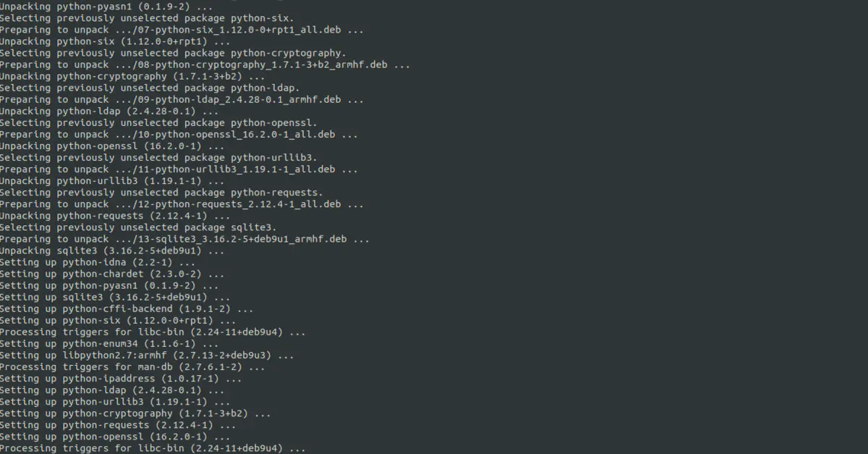Click 'Selecting previously unselected package python-cryptography' line
The image size is (868, 454).
point(173,53)
